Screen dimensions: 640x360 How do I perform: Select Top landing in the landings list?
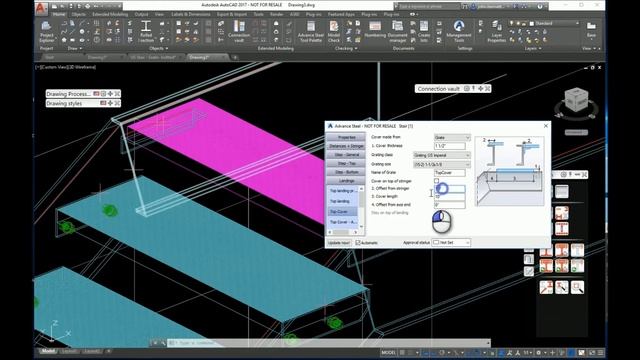tap(342, 201)
